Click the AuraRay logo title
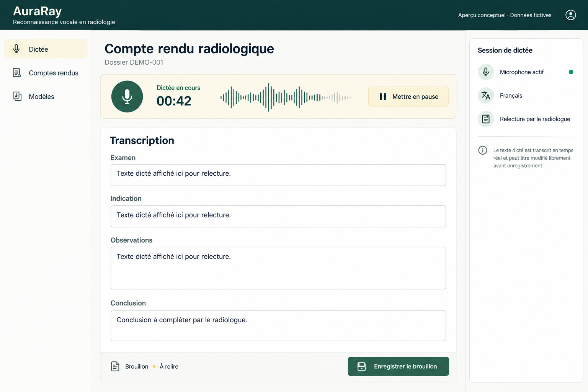The image size is (588, 392). 38,11
